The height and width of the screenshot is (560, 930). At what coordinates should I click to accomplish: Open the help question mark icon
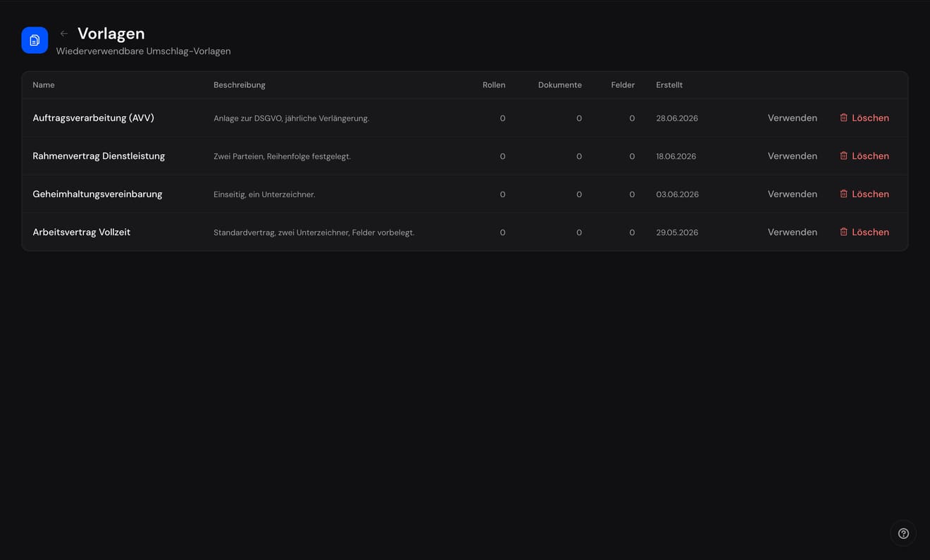903,533
